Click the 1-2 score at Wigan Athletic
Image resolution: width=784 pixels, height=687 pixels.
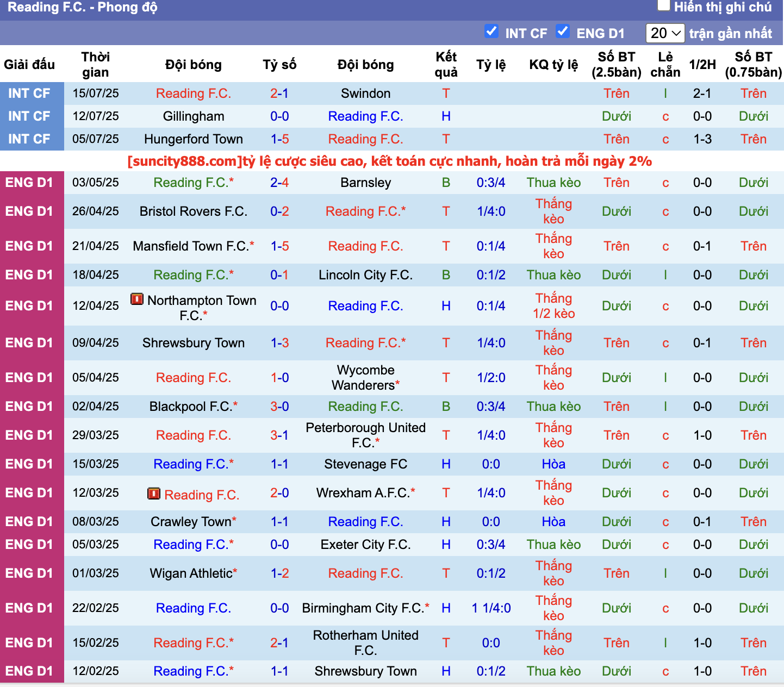(279, 573)
